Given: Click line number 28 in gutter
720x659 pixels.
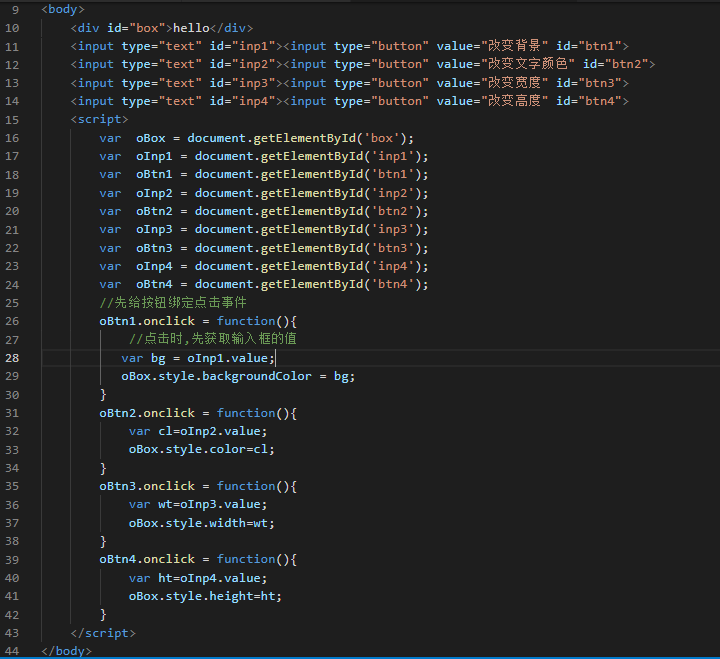Looking at the screenshot, I should tap(12, 358).
